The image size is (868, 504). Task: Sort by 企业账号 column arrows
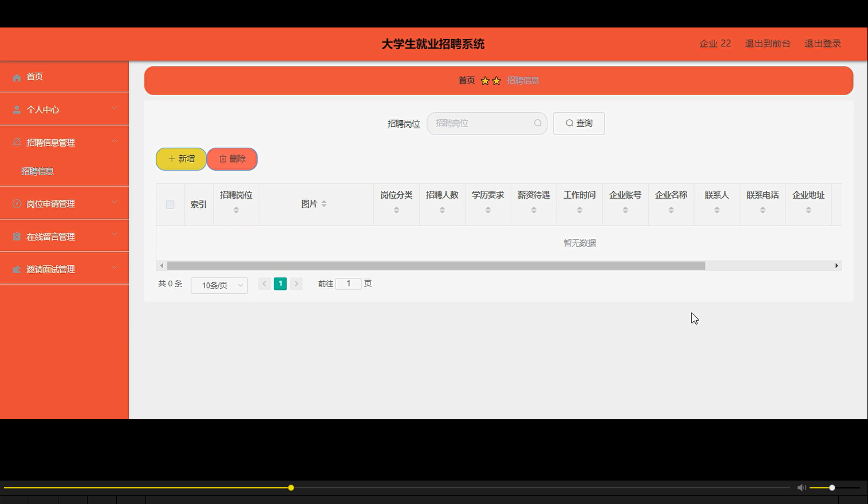tap(625, 210)
